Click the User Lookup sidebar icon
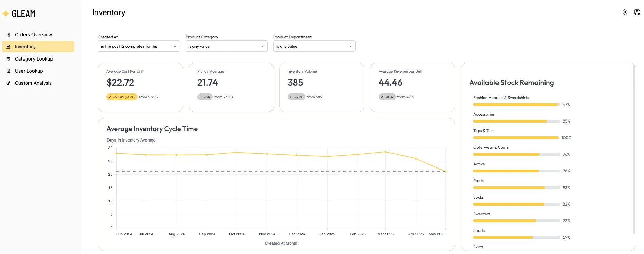644x254 pixels. pos(8,71)
